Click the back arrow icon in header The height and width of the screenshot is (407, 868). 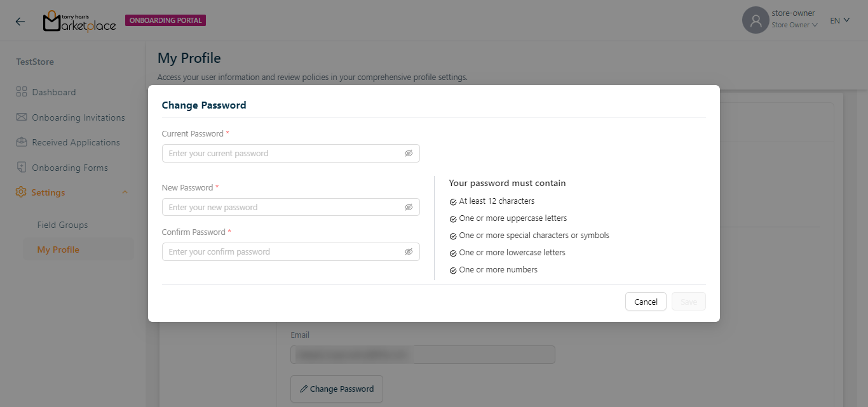[x=20, y=21]
